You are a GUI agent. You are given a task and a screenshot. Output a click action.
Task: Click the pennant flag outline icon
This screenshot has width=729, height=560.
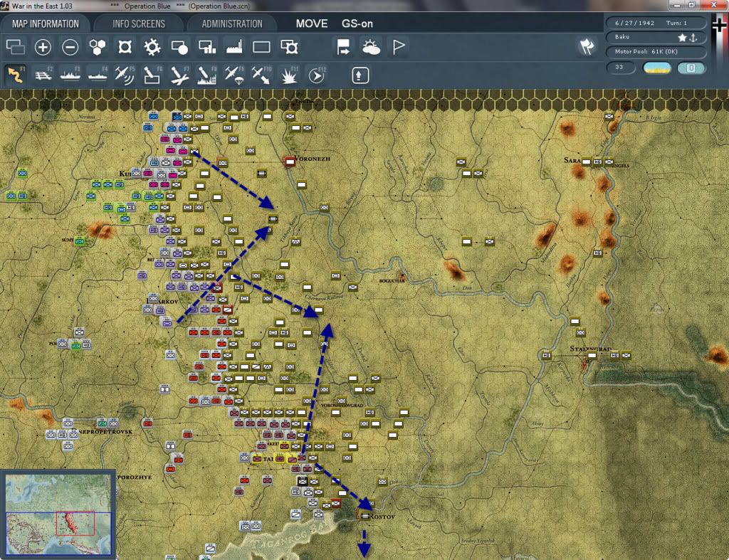pyautogui.click(x=399, y=47)
